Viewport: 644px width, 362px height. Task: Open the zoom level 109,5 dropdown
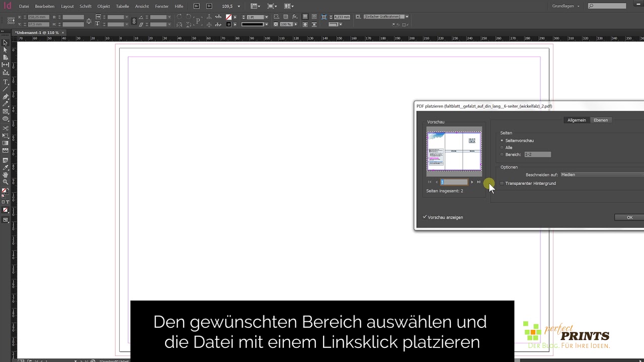pos(239,7)
